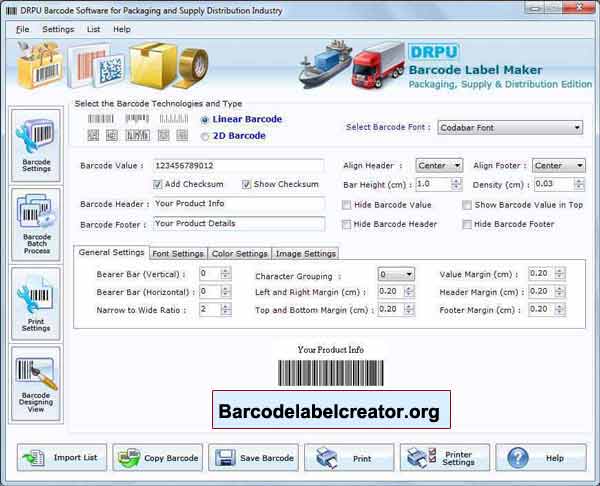Toggle the Show Checksum checkbox
This screenshot has width=600, height=486.
246,184
